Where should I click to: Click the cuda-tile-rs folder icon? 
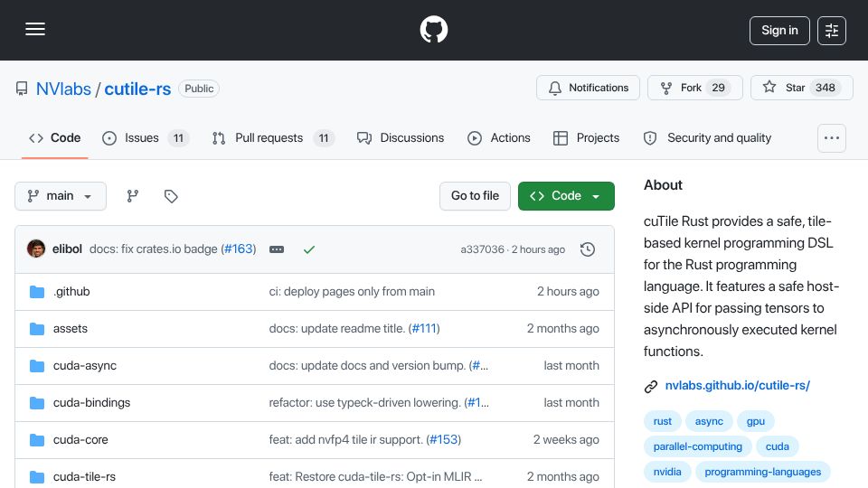tap(37, 477)
